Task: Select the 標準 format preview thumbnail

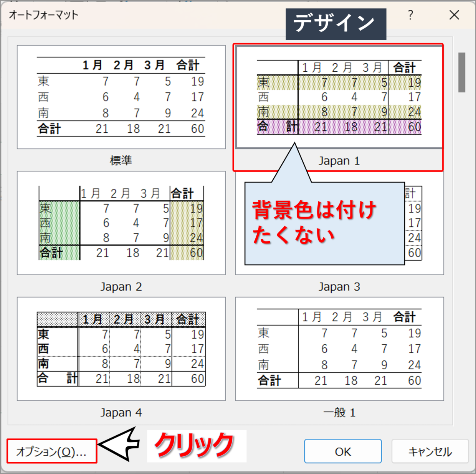Action: click(x=121, y=97)
